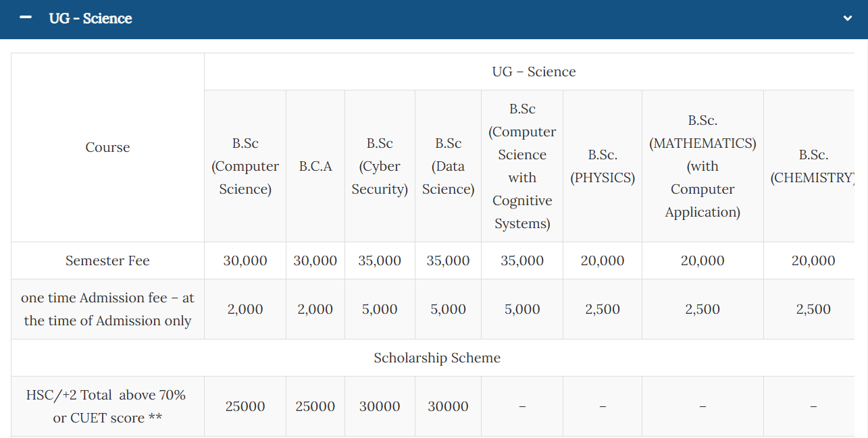The image size is (868, 438).
Task: Click the Cyber Security admission fee 5,000
Action: [x=380, y=309]
